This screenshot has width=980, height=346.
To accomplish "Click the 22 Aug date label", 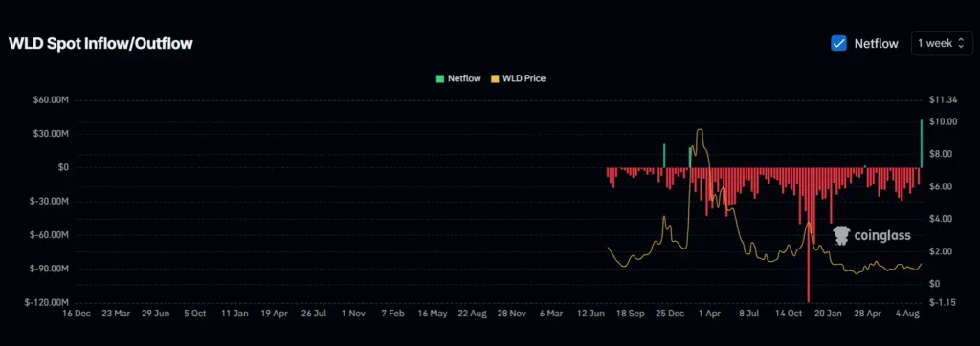I will [x=472, y=313].
